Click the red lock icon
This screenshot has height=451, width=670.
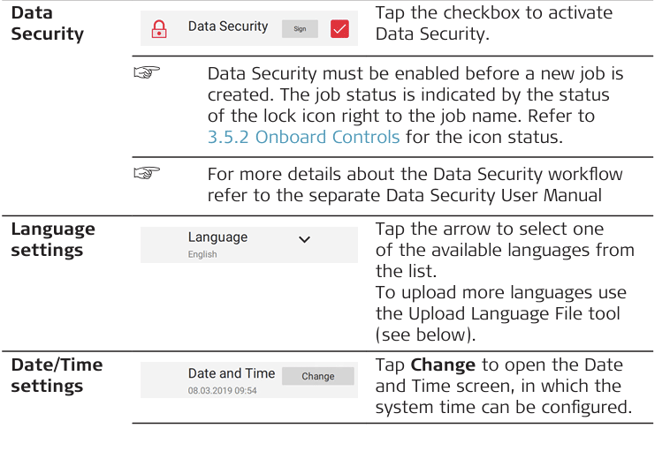pyautogui.click(x=158, y=29)
